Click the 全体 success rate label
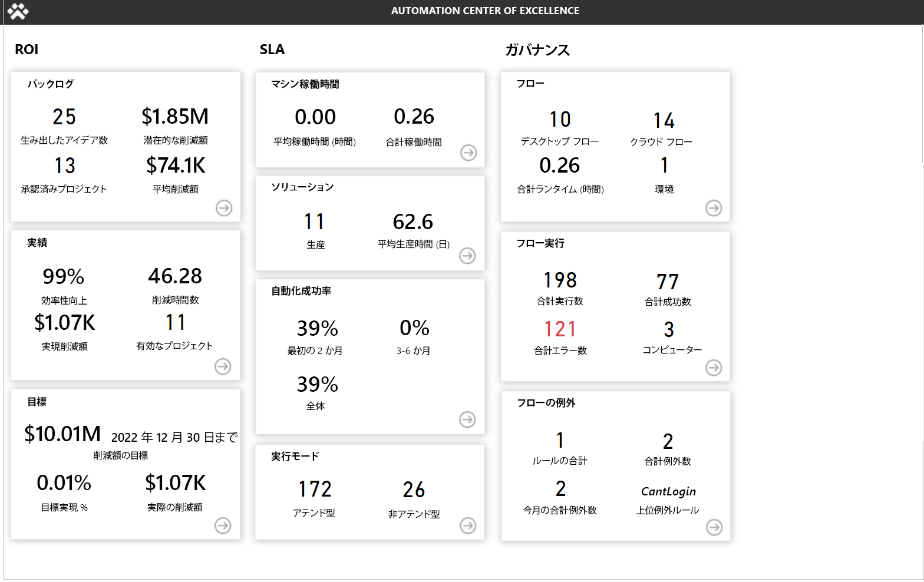 [316, 406]
